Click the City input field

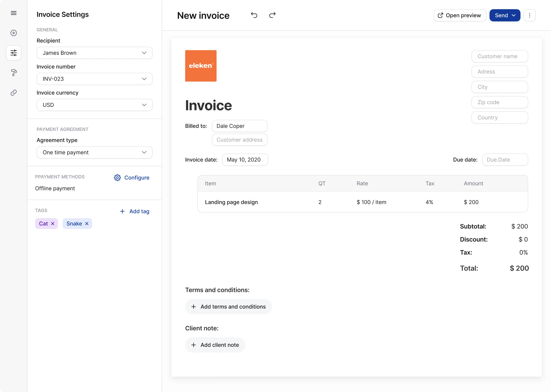(x=500, y=87)
